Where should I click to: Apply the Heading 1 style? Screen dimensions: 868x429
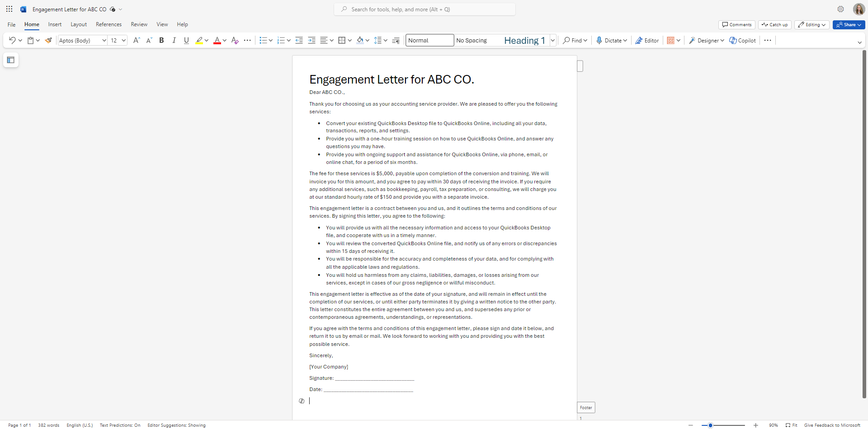(524, 40)
